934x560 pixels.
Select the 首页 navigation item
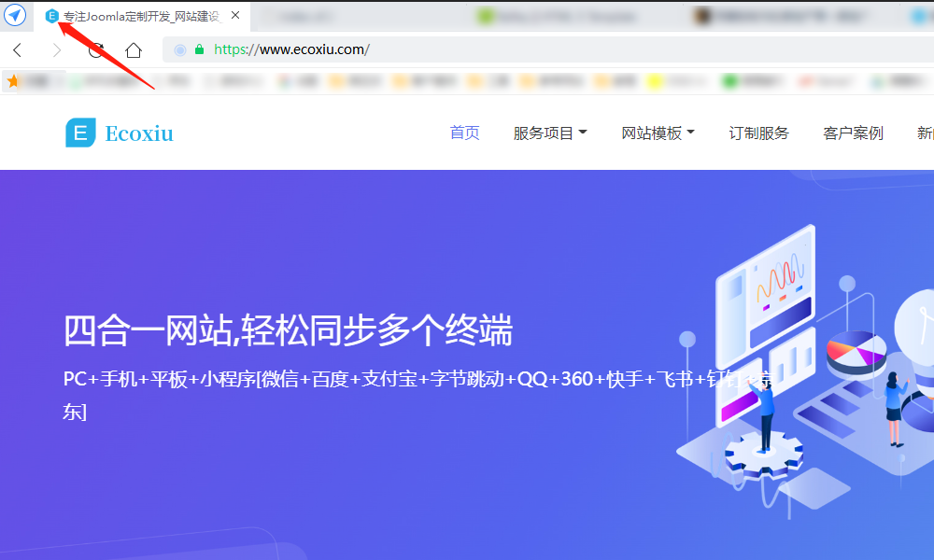tap(464, 133)
